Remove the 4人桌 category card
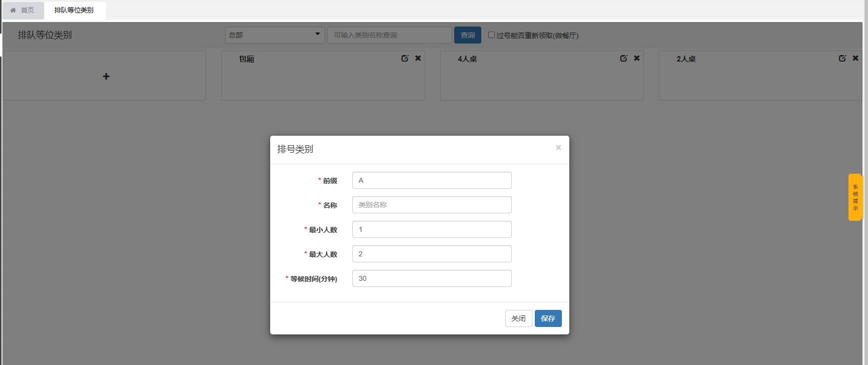This screenshot has height=365, width=868. [637, 59]
